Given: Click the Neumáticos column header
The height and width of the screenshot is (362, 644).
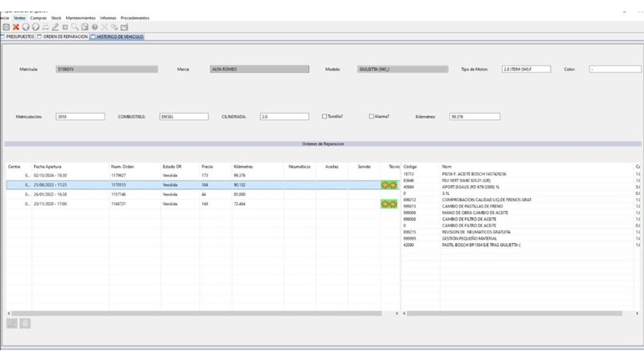Looking at the screenshot, I should tap(300, 167).
